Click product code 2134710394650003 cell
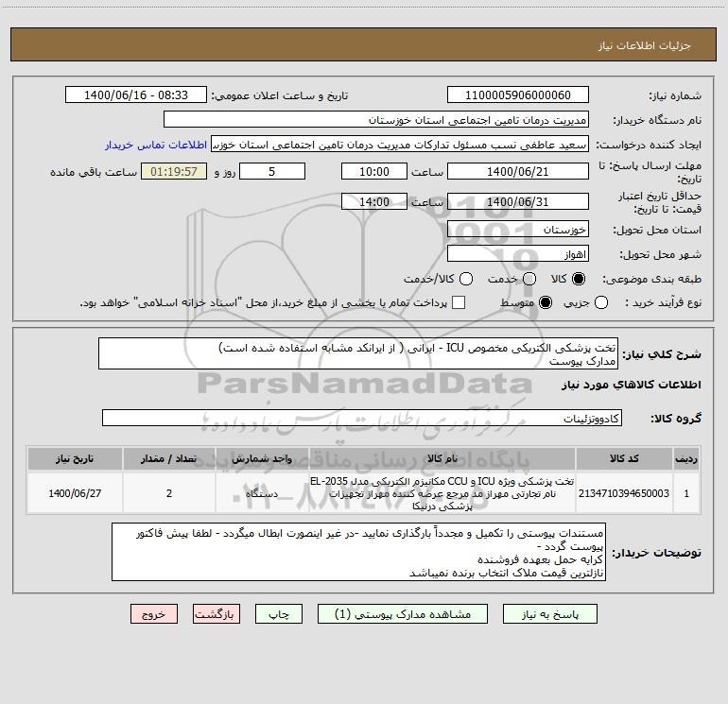This screenshot has height=704, width=728. pos(624,493)
